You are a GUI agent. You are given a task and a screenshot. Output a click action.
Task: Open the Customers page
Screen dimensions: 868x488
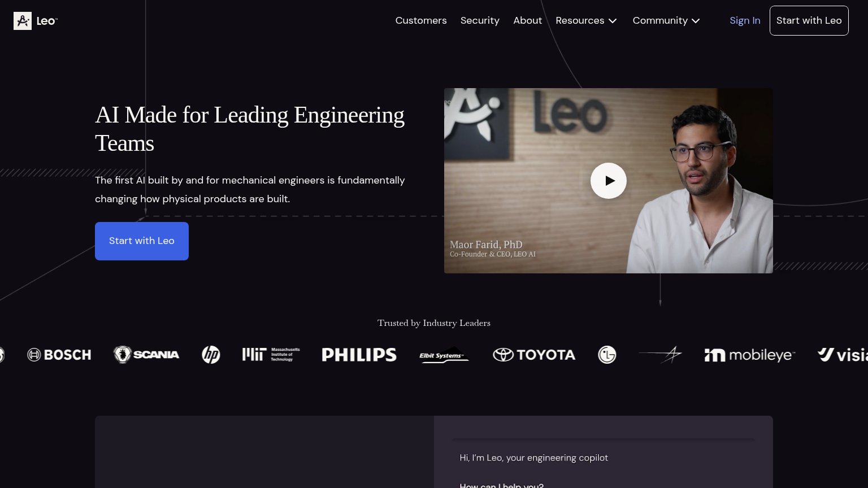421,20
